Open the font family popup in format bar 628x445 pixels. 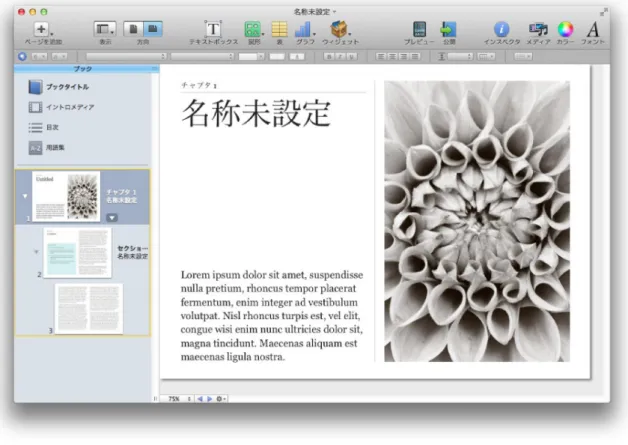[x=126, y=56]
